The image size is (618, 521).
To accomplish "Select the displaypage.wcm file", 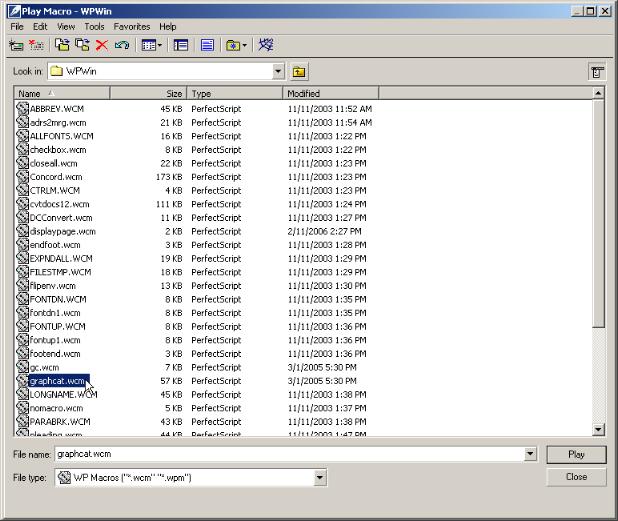I will pos(63,231).
